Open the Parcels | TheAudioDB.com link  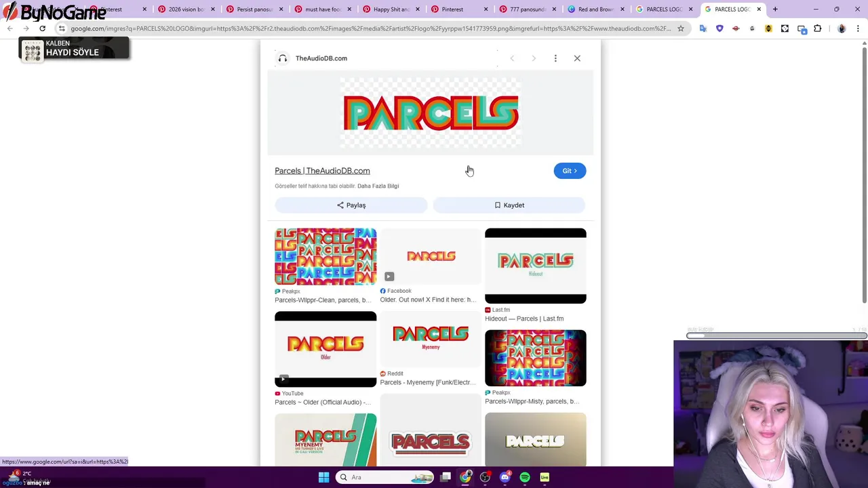[322, 171]
